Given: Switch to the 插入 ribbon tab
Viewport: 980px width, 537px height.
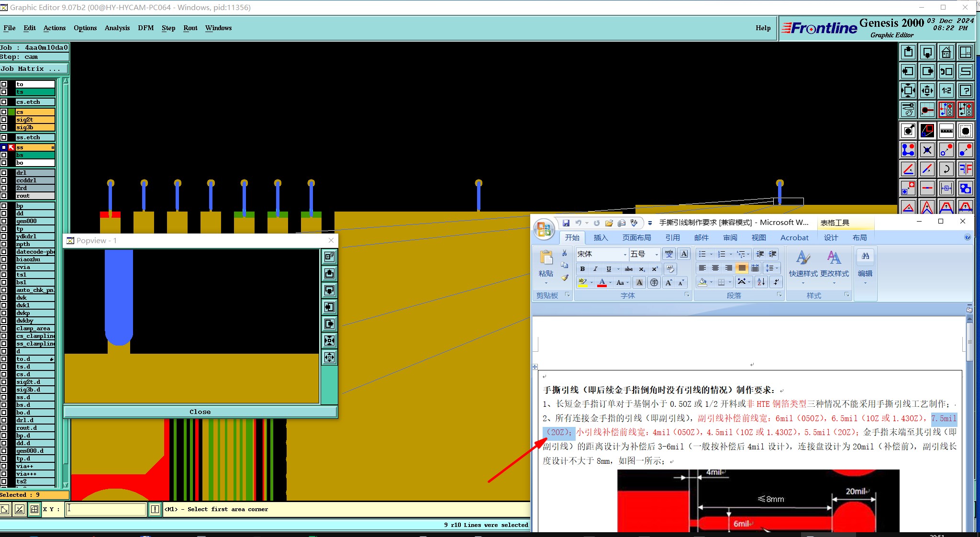Looking at the screenshot, I should pos(601,238).
